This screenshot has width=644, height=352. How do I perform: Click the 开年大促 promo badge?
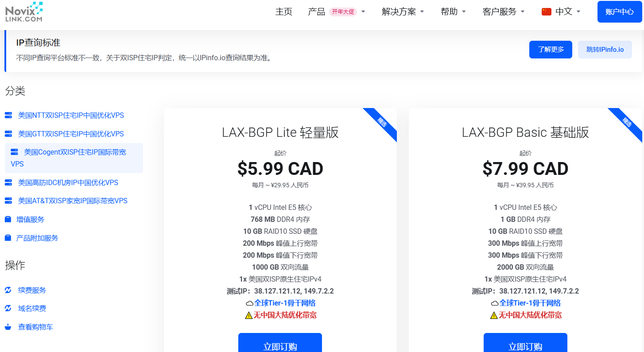(343, 12)
